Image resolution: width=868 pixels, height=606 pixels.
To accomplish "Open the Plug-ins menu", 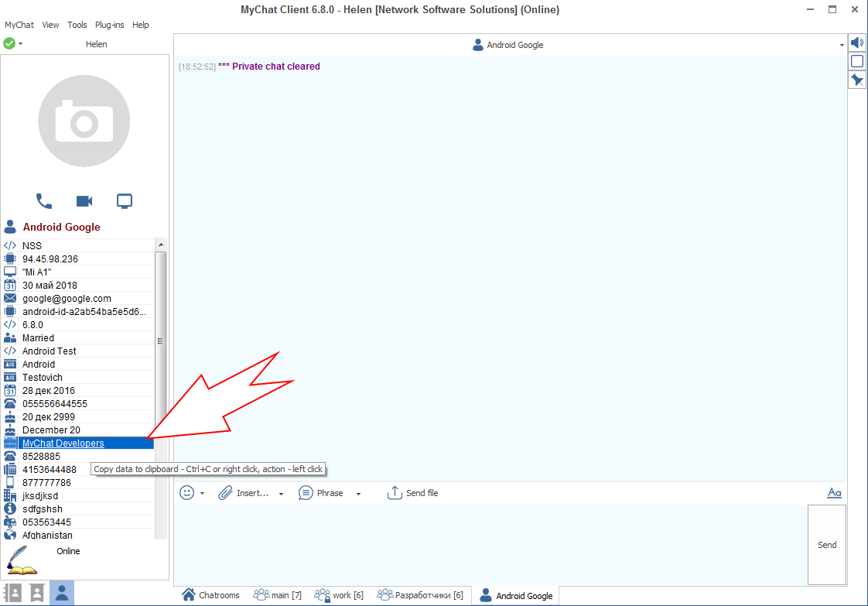I will (109, 25).
